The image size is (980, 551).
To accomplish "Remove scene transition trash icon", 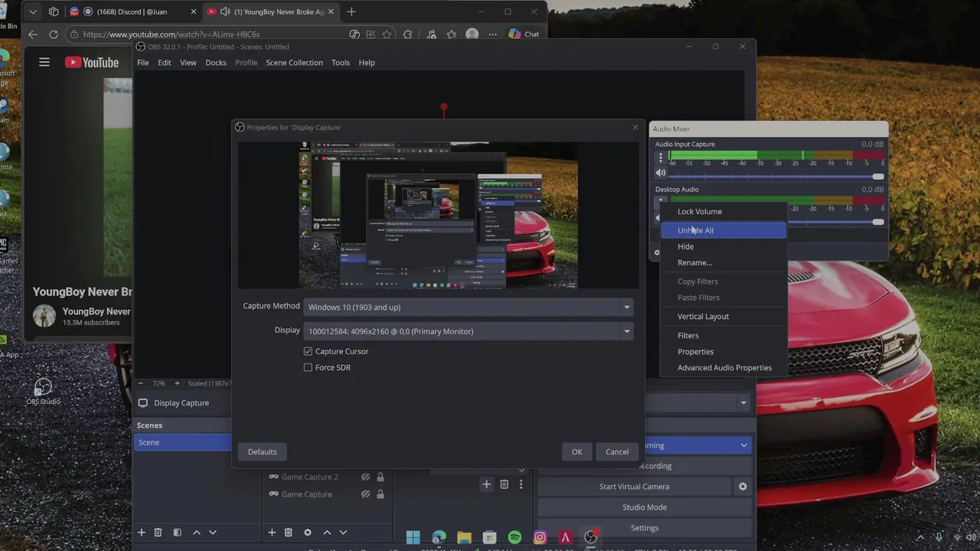I will (504, 484).
